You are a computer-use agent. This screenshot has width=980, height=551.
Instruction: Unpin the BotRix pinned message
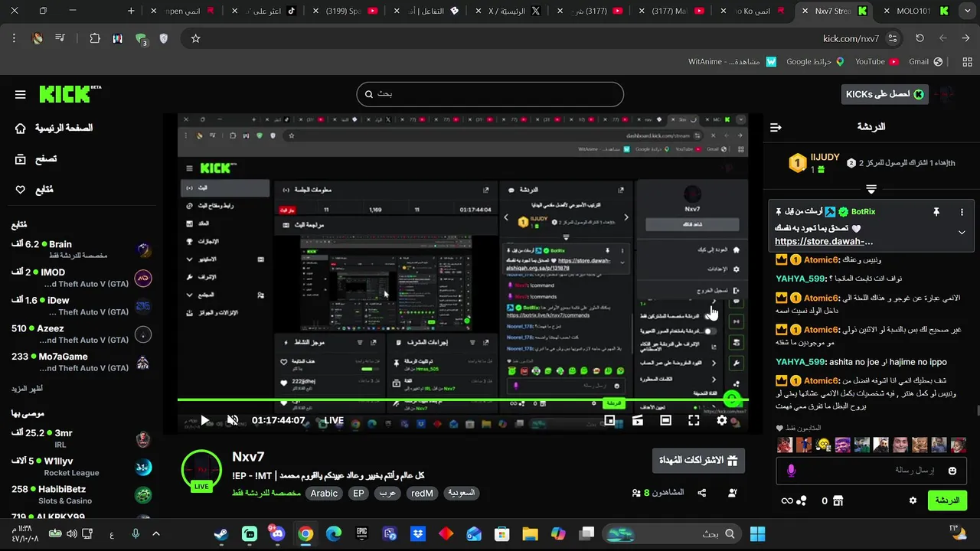tap(936, 212)
